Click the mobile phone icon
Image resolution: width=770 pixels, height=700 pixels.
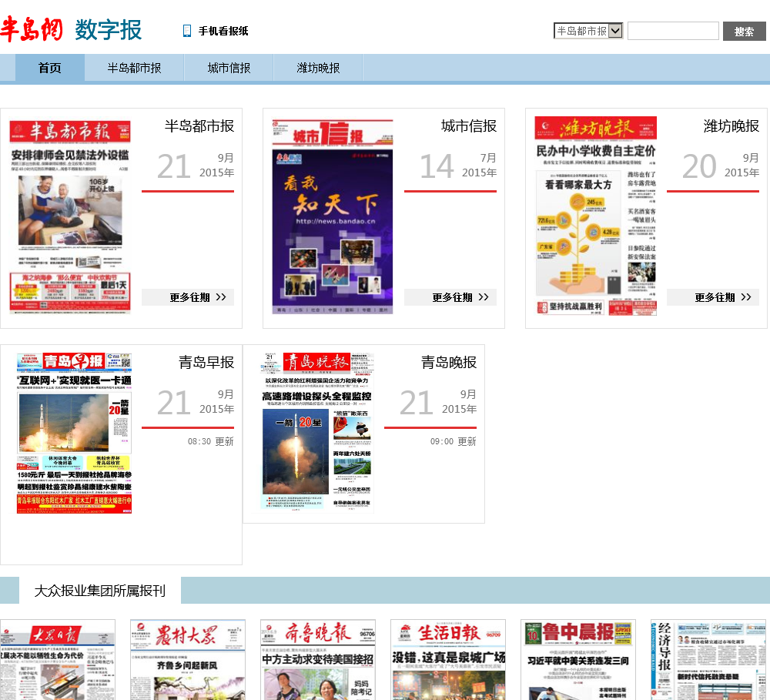tap(186, 31)
